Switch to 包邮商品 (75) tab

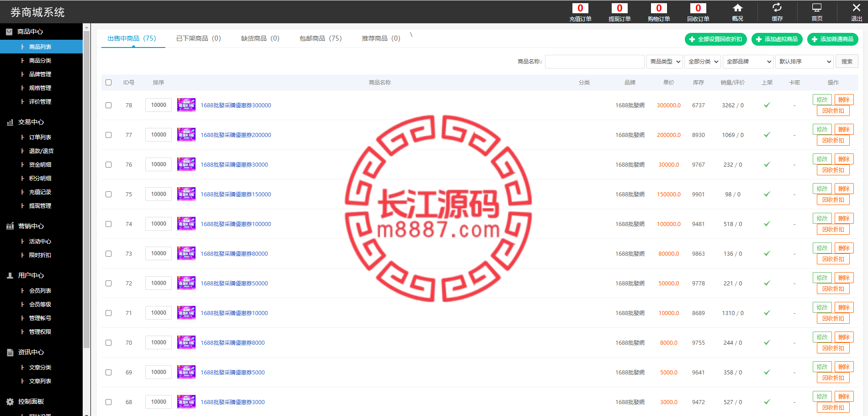point(320,38)
